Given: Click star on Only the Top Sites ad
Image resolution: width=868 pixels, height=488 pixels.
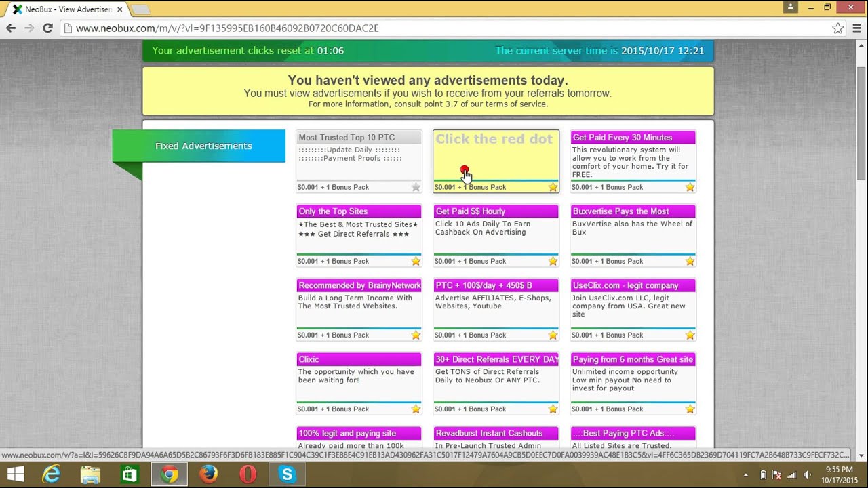Looking at the screenshot, I should tap(416, 261).
